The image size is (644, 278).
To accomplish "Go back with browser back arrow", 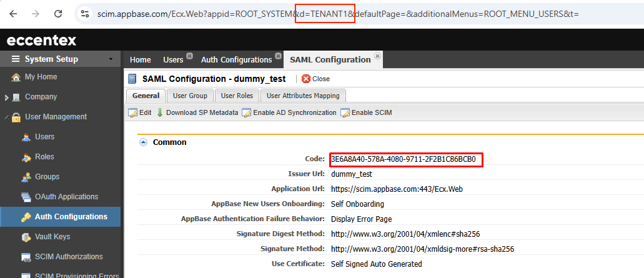I will pyautogui.click(x=13, y=14).
